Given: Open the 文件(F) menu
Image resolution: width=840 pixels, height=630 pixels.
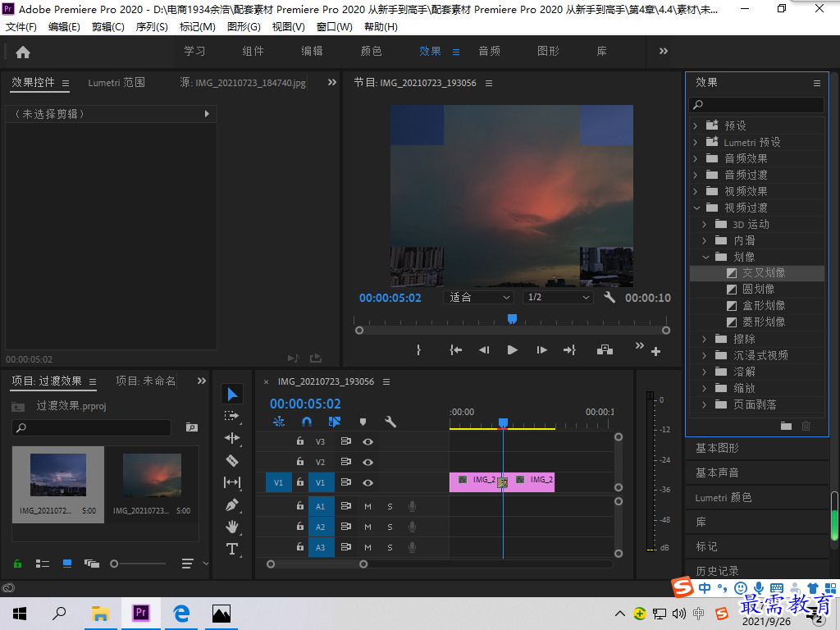Looking at the screenshot, I should 21,27.
